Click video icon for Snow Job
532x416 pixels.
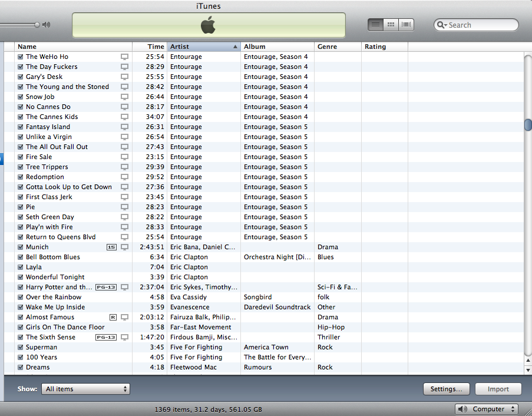(124, 97)
